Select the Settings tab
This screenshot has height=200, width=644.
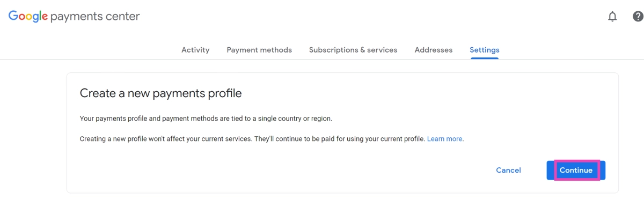point(485,50)
